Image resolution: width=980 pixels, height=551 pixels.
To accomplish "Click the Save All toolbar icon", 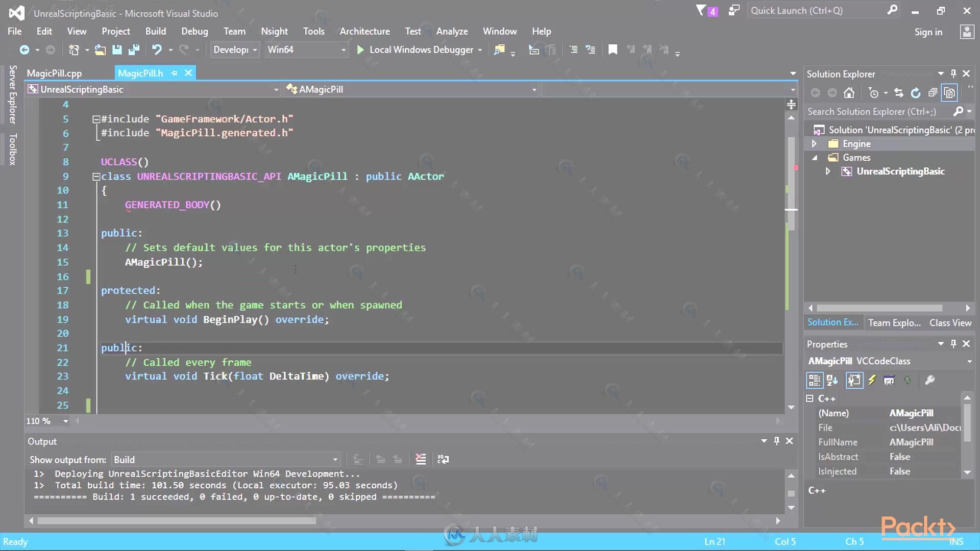I will pos(134,49).
